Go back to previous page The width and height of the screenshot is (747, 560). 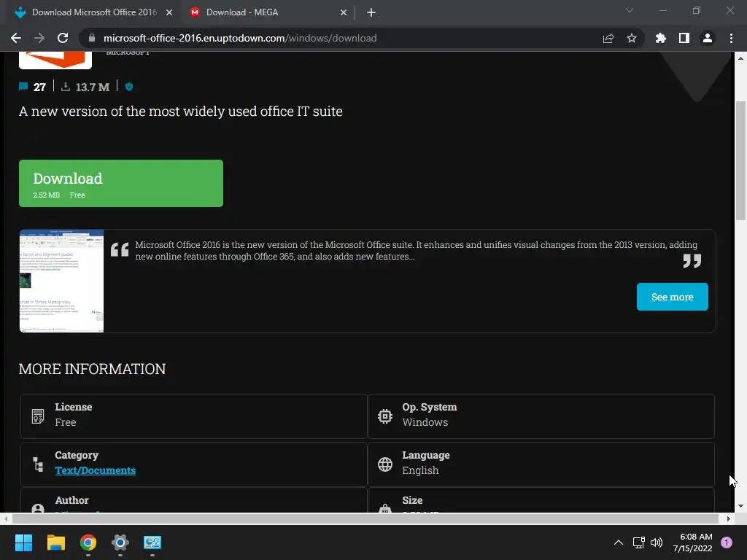point(16,38)
